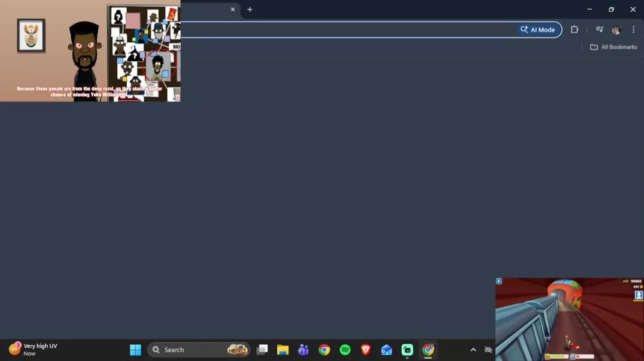Click the AI Mode button in address bar
Screen dimensions: 644x361
click(538, 30)
